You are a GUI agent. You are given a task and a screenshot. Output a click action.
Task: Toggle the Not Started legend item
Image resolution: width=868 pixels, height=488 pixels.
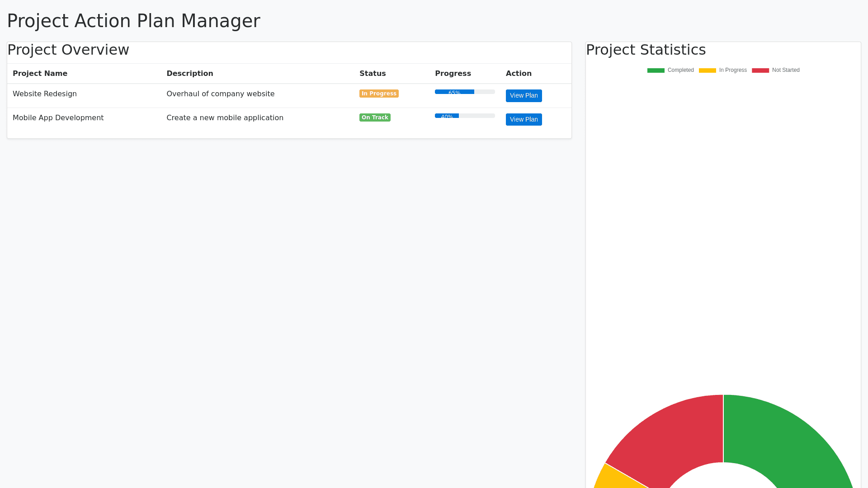(x=785, y=70)
